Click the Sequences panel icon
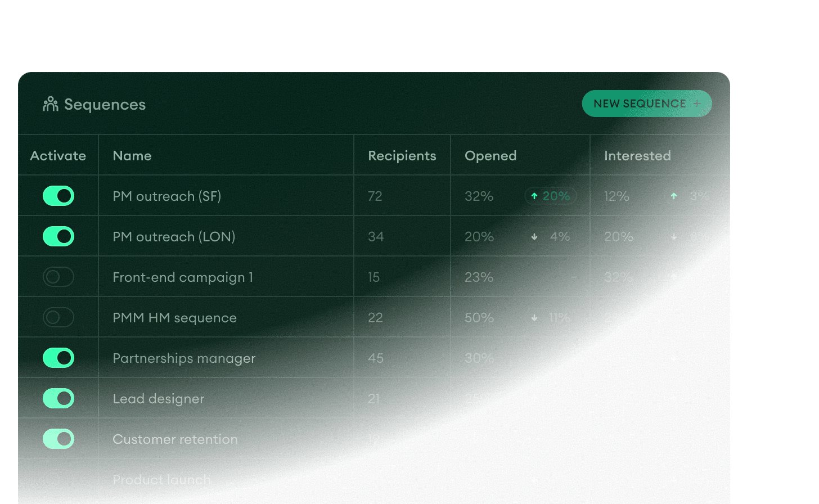The width and height of the screenshot is (819, 504). tap(50, 103)
